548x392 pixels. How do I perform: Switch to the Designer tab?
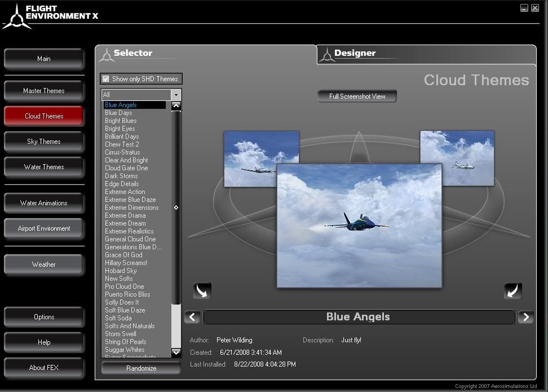[355, 54]
